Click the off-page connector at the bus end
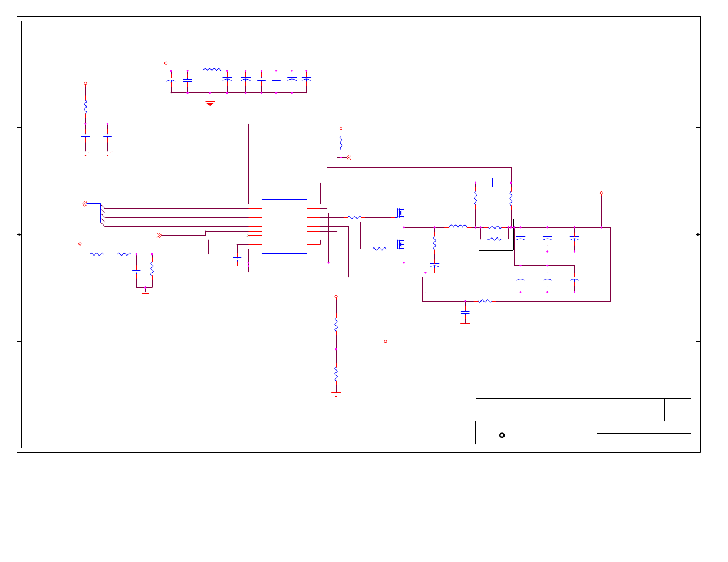 point(84,204)
